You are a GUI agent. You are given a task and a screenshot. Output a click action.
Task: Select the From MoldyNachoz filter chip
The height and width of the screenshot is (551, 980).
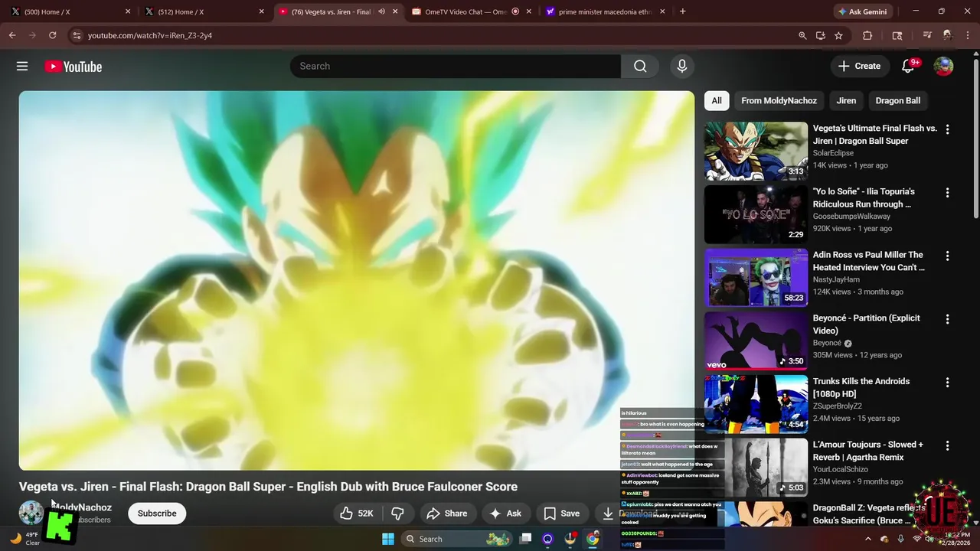(x=779, y=100)
